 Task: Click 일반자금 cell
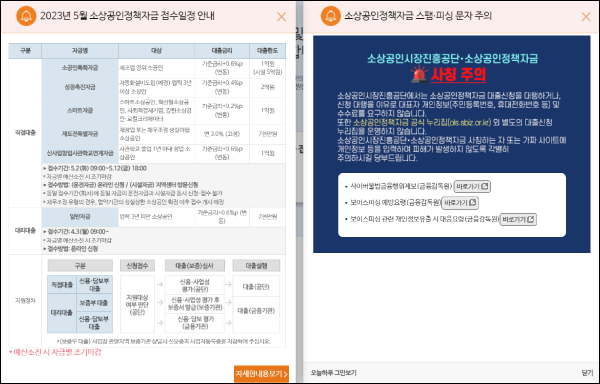click(x=80, y=217)
